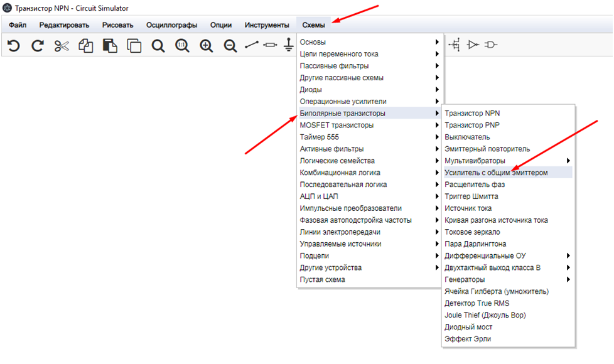Select the op-amp triangle tool icon

(x=473, y=45)
